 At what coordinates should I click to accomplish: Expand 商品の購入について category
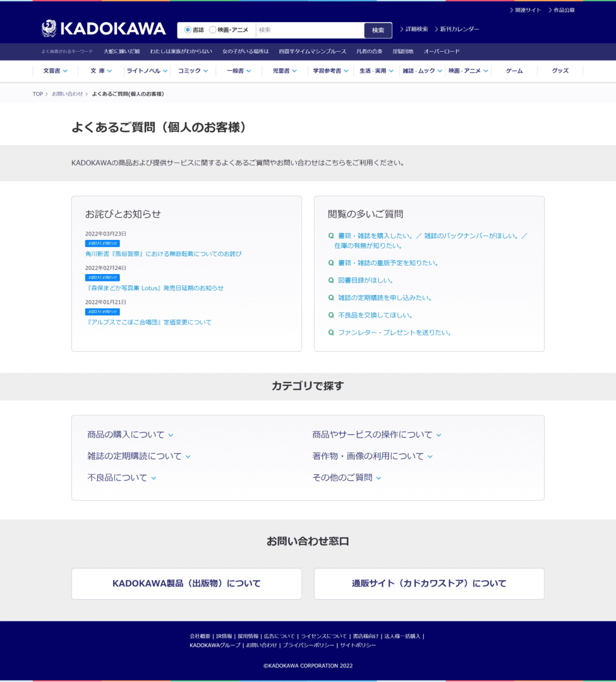pyautogui.click(x=130, y=434)
